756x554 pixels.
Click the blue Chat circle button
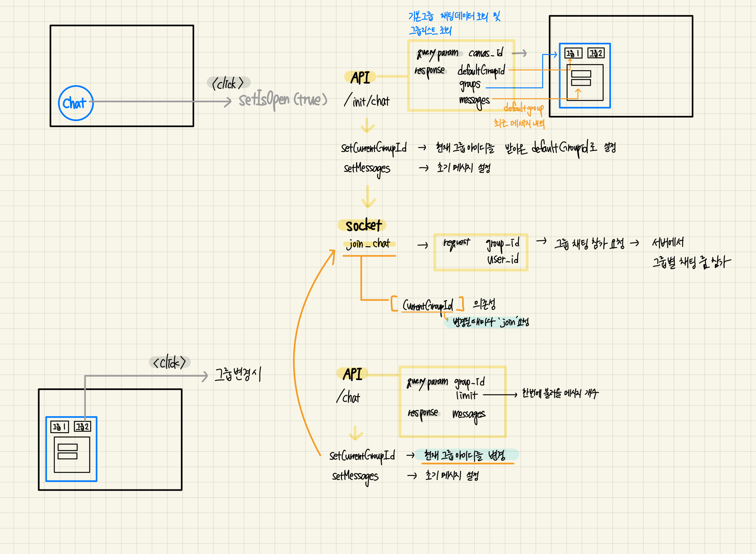click(75, 103)
